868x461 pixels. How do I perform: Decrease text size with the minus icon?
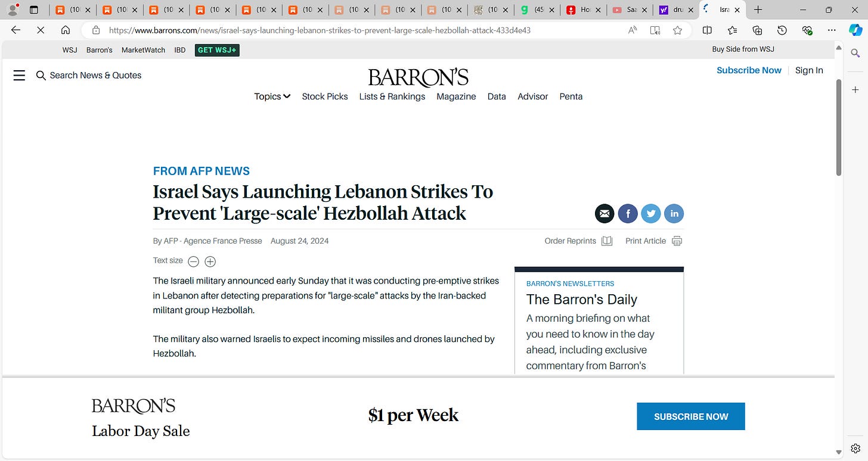tap(193, 261)
